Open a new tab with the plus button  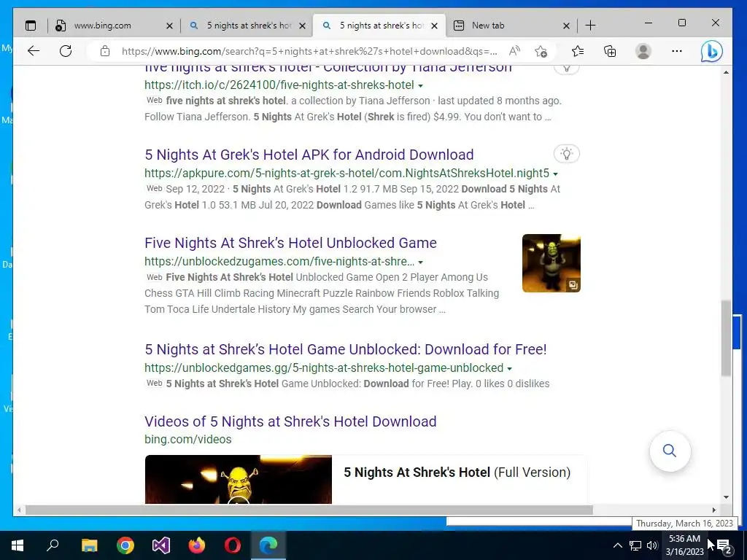[590, 26]
